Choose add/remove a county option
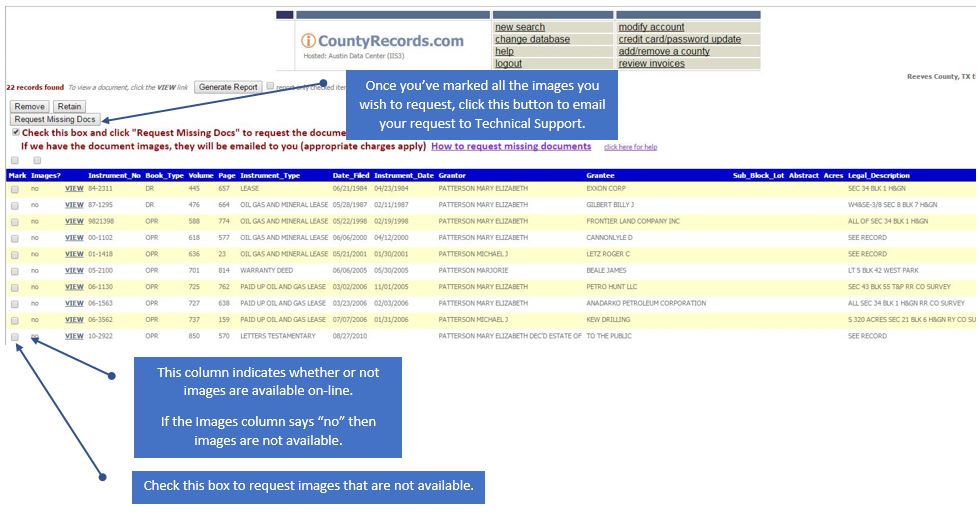Viewport: 978px width, 520px height. click(x=663, y=51)
